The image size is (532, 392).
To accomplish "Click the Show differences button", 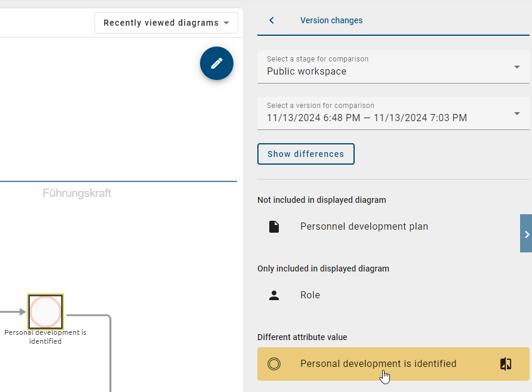I will (306, 153).
